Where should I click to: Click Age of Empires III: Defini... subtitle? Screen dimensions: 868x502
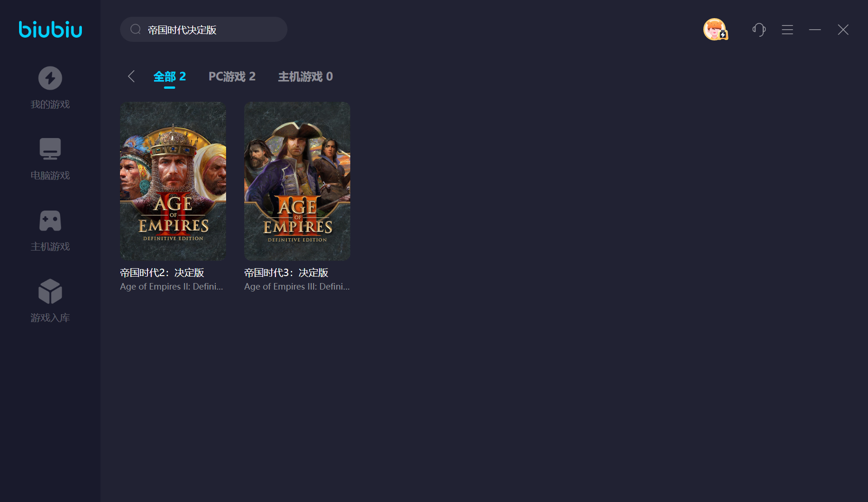click(x=297, y=287)
